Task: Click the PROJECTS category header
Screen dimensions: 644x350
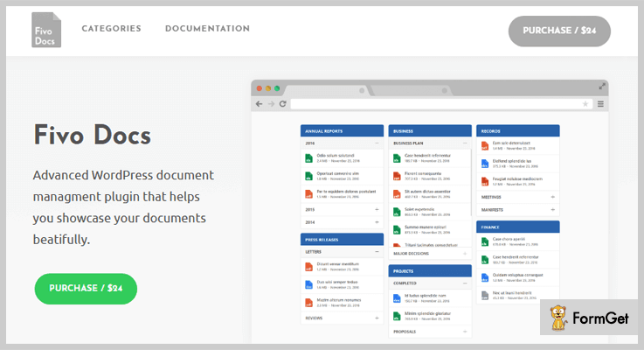Action: [430, 271]
